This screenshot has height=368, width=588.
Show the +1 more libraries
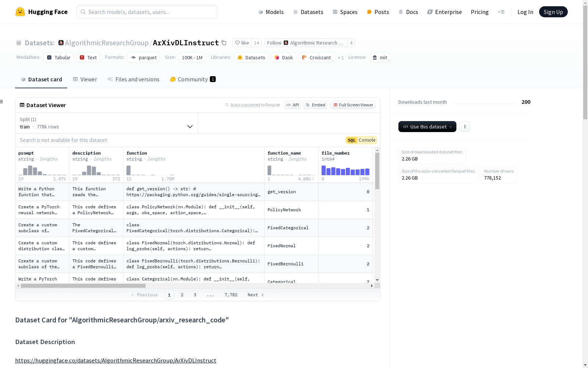point(341,57)
